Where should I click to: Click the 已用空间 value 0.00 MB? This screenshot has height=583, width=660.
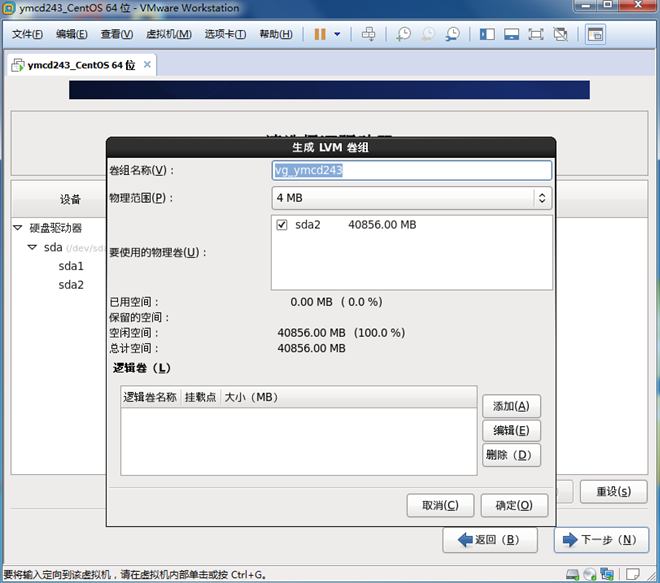[311, 302]
